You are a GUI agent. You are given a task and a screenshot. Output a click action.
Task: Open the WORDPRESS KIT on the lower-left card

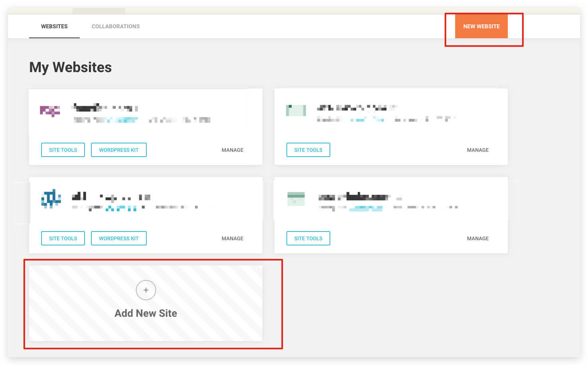pos(118,238)
